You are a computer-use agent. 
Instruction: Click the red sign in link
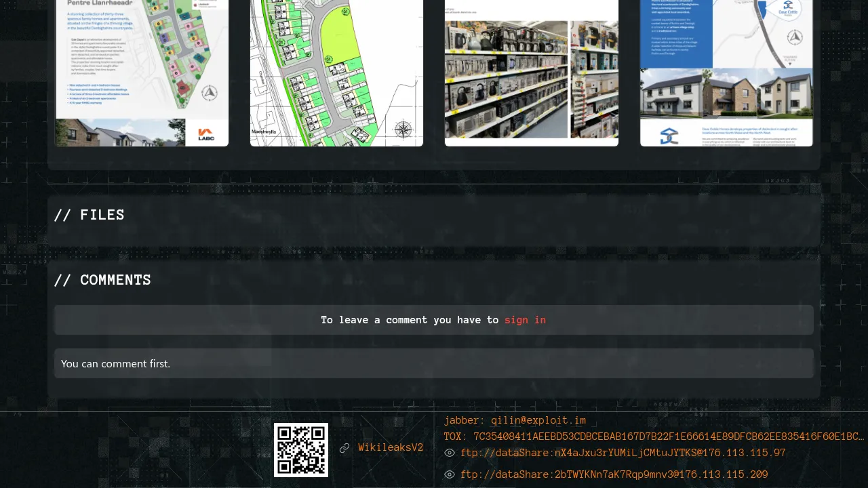[x=525, y=320]
